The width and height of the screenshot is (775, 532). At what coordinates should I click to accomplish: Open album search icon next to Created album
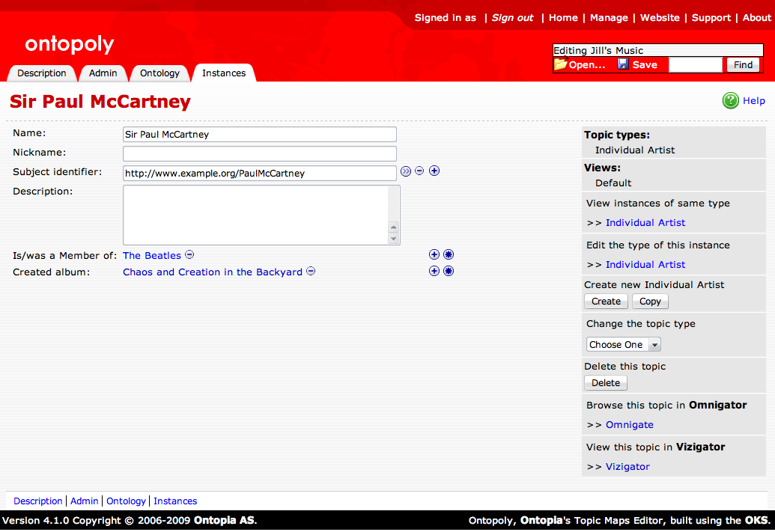tap(449, 271)
